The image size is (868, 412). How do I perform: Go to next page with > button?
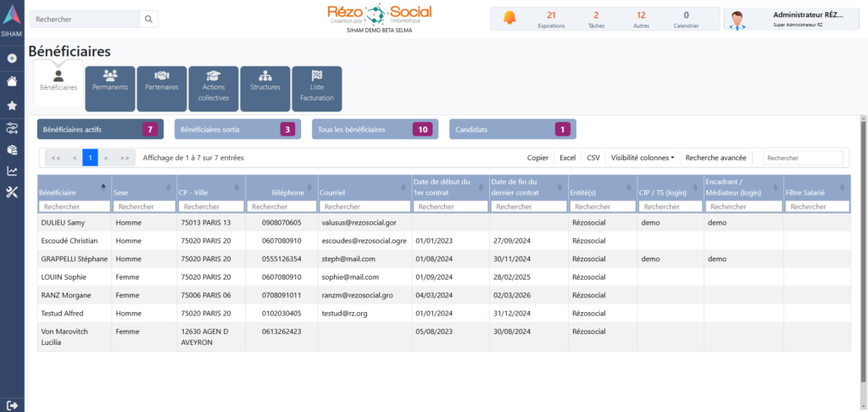tap(106, 158)
